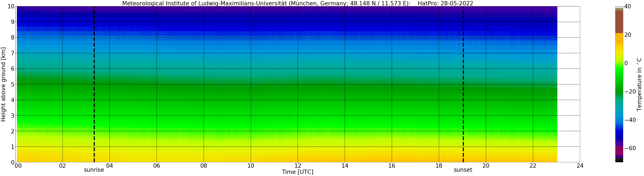Viewport: 644px width, 176px height.
Task: Click the time axis tick label '02'
Action: click(62, 166)
